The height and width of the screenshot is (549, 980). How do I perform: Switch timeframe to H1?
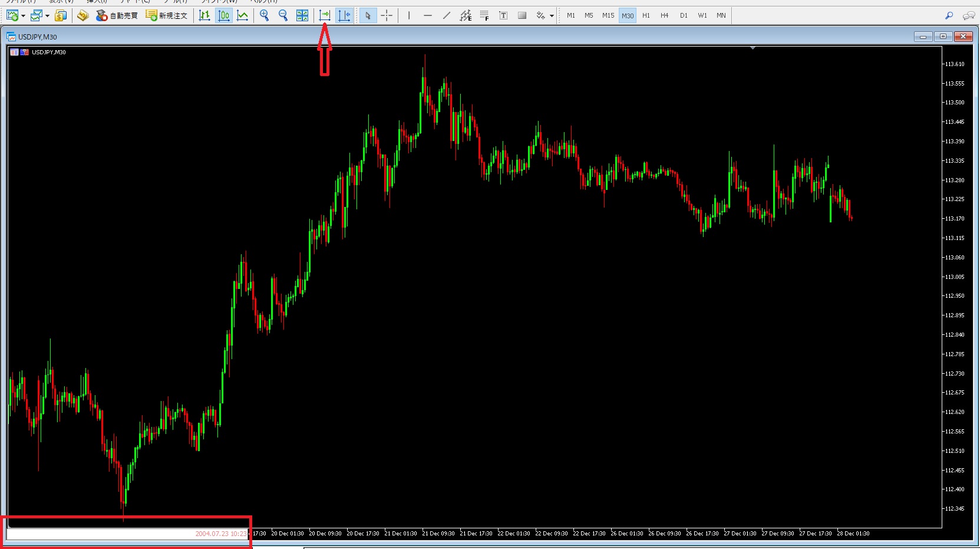646,15
